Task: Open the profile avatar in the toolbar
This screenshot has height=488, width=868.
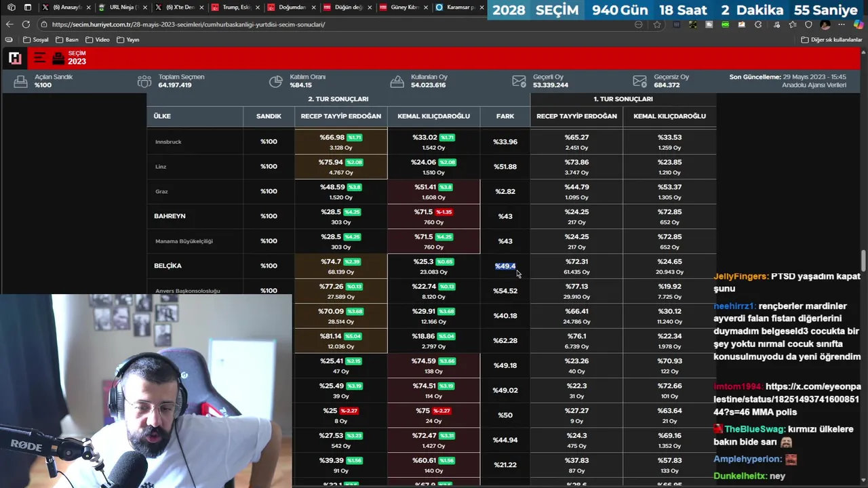Action: point(825,24)
